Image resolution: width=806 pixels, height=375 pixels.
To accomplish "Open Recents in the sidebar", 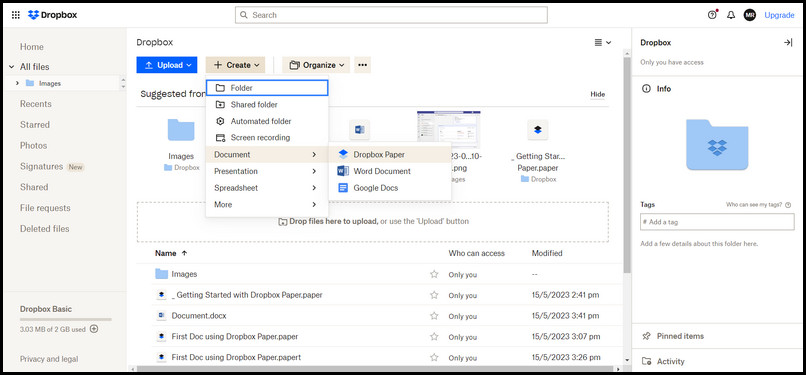I will coord(35,104).
